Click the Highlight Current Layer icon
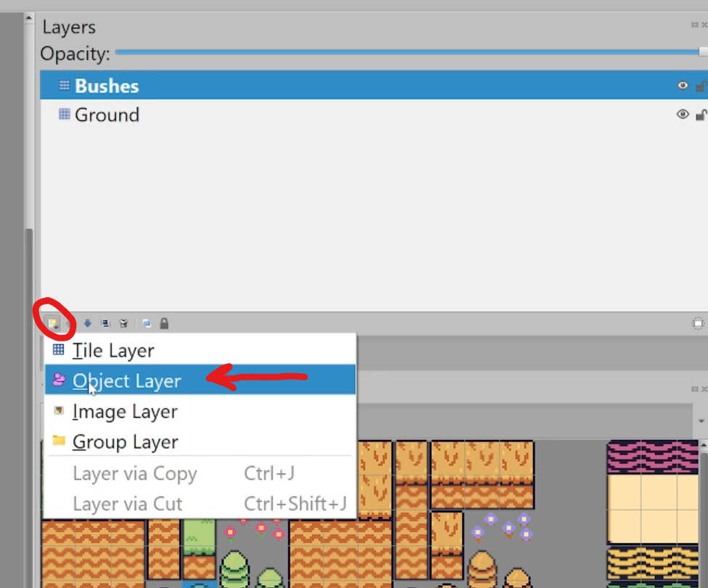The width and height of the screenshot is (708, 588). click(147, 323)
